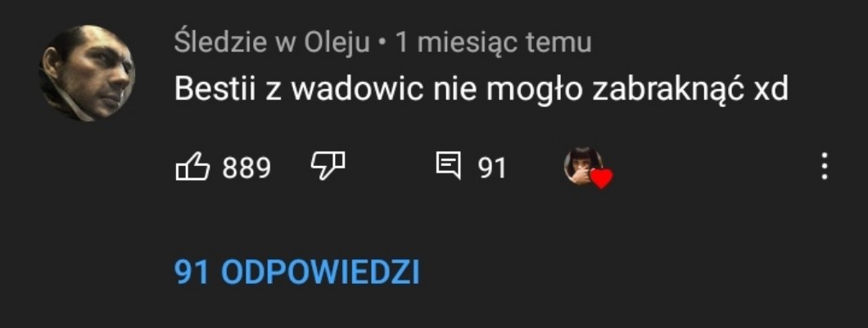Like the comment with thumbs-up icon
The width and height of the screenshot is (868, 328).
(x=192, y=167)
